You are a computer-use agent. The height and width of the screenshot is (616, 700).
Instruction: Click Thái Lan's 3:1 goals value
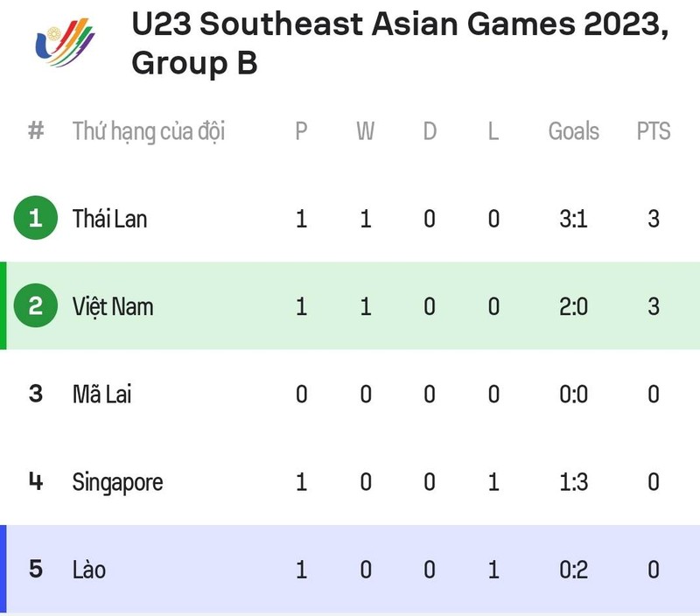tap(574, 219)
